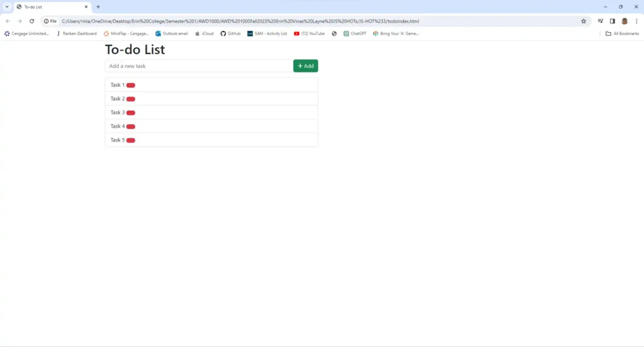Open the tab search dropdown arrow
The image size is (644, 347).
(7, 6)
